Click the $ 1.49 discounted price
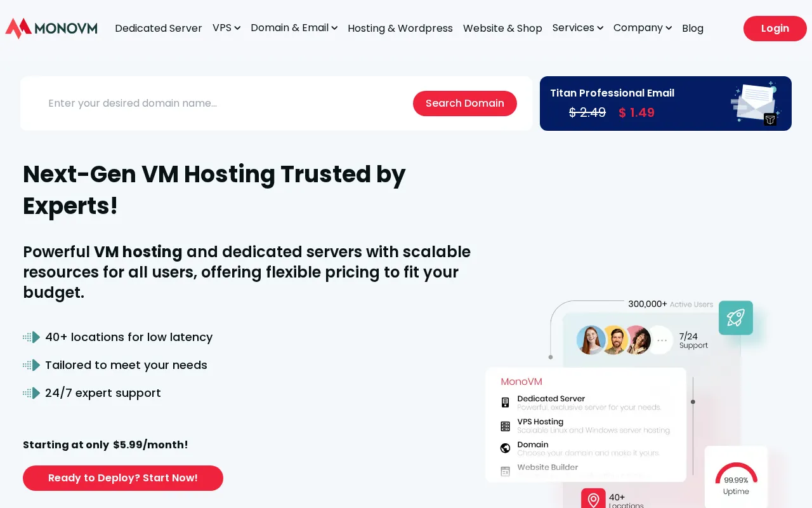The width and height of the screenshot is (812, 508). (x=636, y=113)
